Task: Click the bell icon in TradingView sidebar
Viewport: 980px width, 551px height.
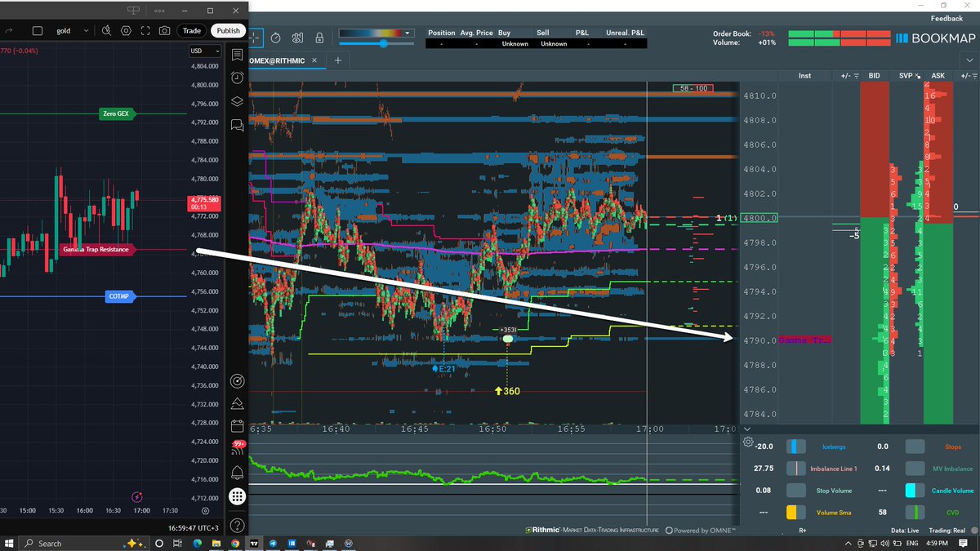Action: [x=237, y=473]
